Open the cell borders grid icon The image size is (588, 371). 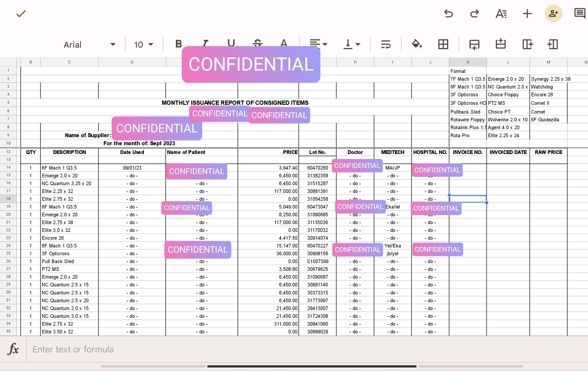click(443, 44)
